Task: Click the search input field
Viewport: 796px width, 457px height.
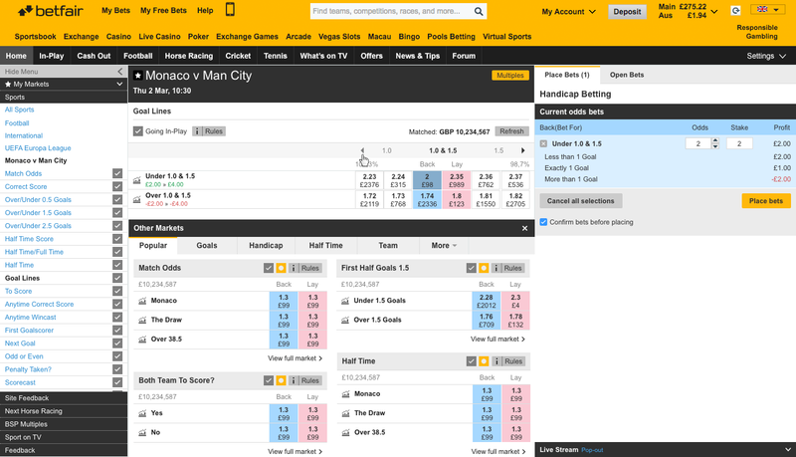Action: pos(391,11)
